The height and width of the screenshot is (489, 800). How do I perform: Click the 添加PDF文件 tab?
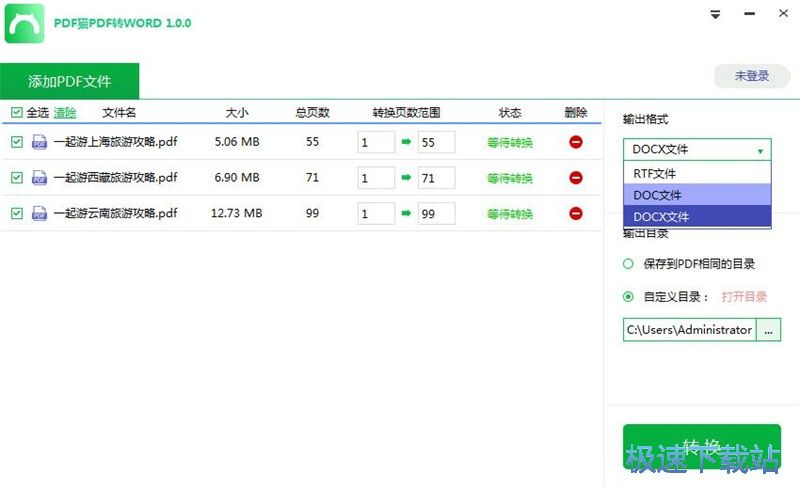(x=69, y=81)
